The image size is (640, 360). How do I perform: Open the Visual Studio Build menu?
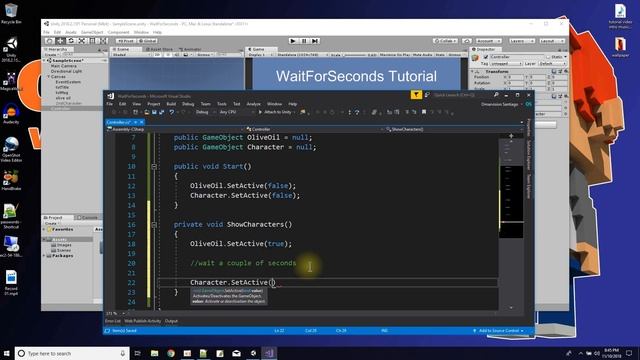(x=171, y=104)
